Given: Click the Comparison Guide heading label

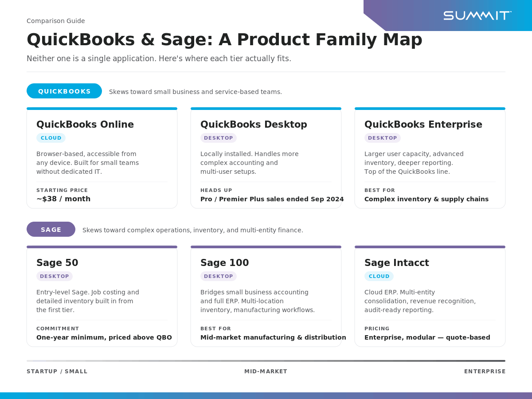Looking at the screenshot, I should pyautogui.click(x=56, y=21).
